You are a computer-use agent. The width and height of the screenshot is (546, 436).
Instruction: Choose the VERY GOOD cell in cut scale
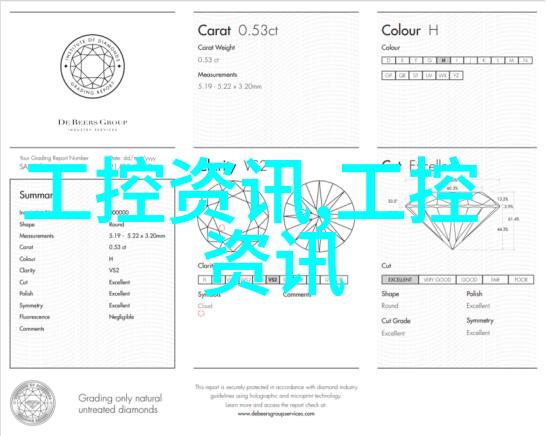[x=437, y=280]
